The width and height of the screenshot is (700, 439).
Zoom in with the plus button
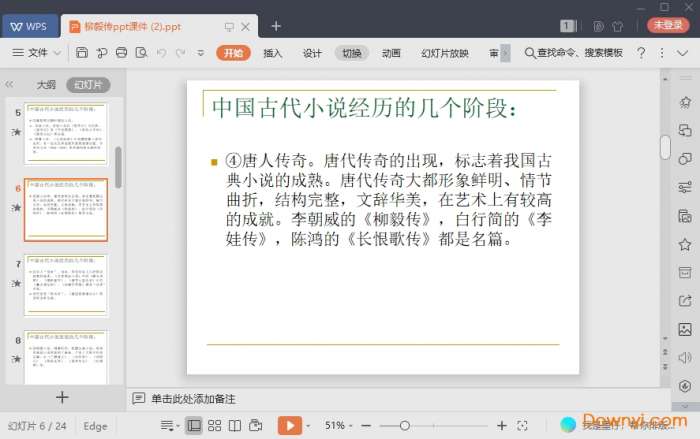[x=502, y=426]
